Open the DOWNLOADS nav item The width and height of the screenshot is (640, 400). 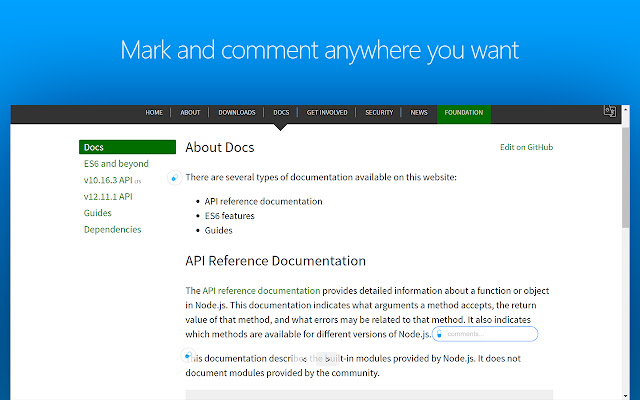237,113
